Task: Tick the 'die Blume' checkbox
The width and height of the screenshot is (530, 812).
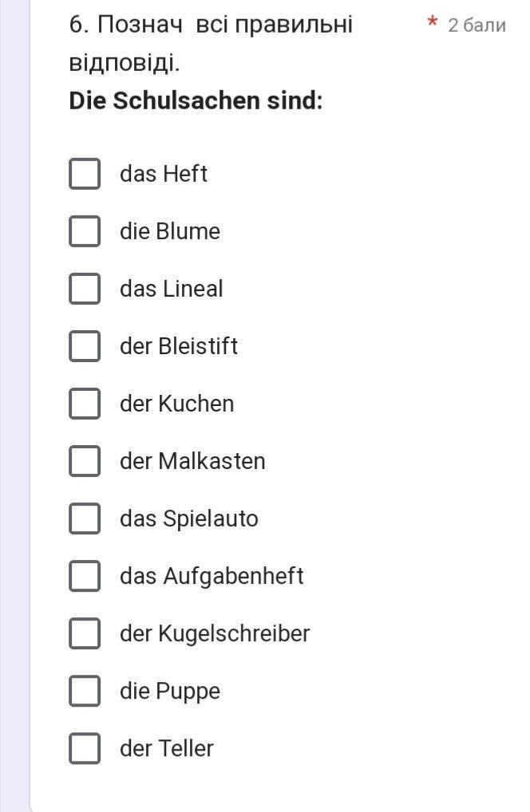Action: [85, 231]
